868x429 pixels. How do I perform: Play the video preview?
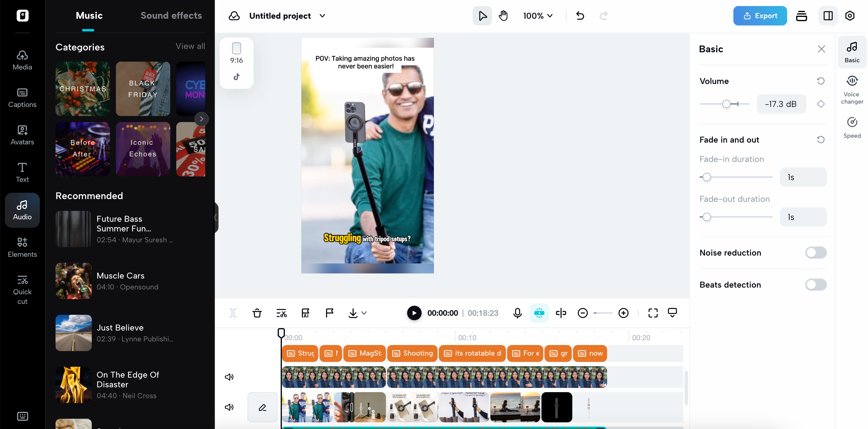tap(414, 313)
